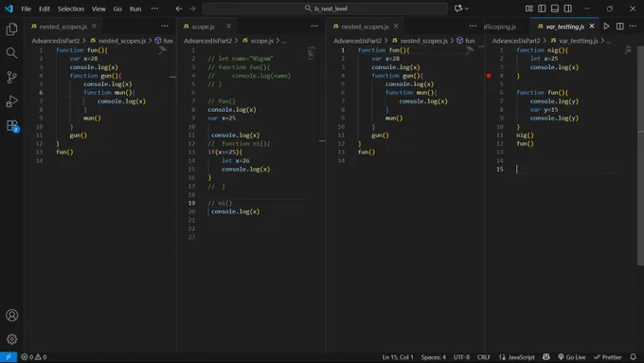
Task: Open the Customize Layout icon
Action: click(529, 9)
